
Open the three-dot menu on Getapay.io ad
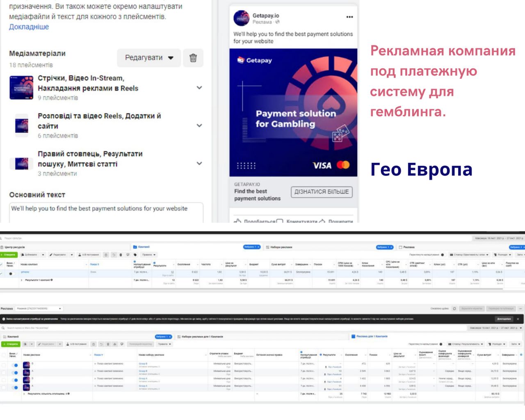349,17
